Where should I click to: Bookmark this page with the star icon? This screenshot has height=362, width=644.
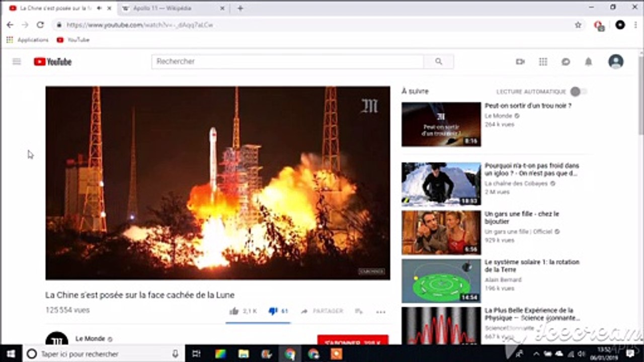(x=578, y=25)
